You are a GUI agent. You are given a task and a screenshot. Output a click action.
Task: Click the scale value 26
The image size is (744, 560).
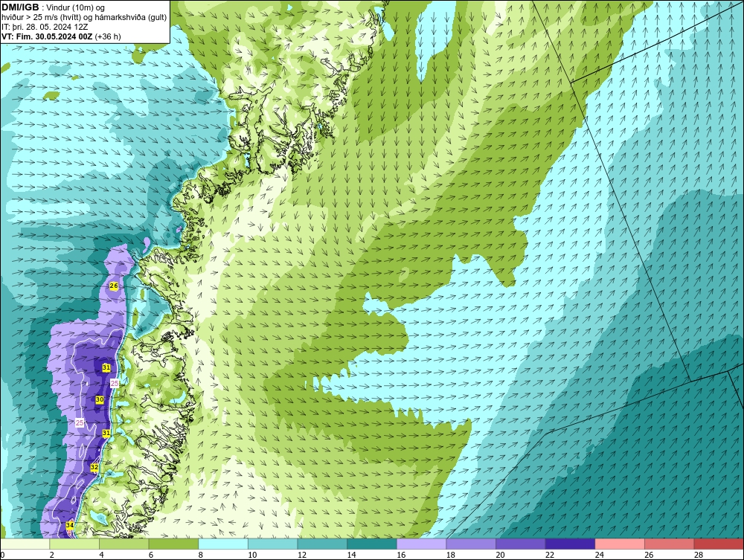(649, 555)
